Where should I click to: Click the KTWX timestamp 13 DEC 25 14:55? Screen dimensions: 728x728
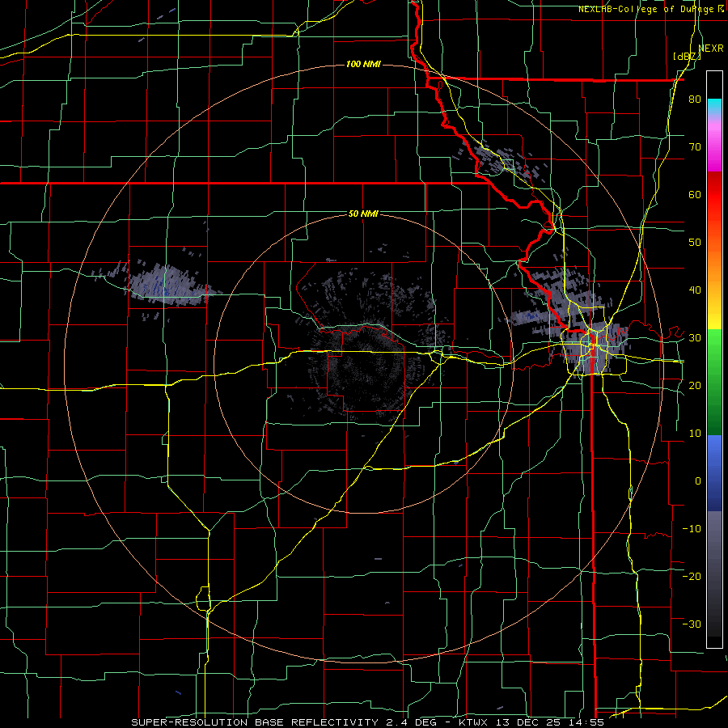point(531,722)
